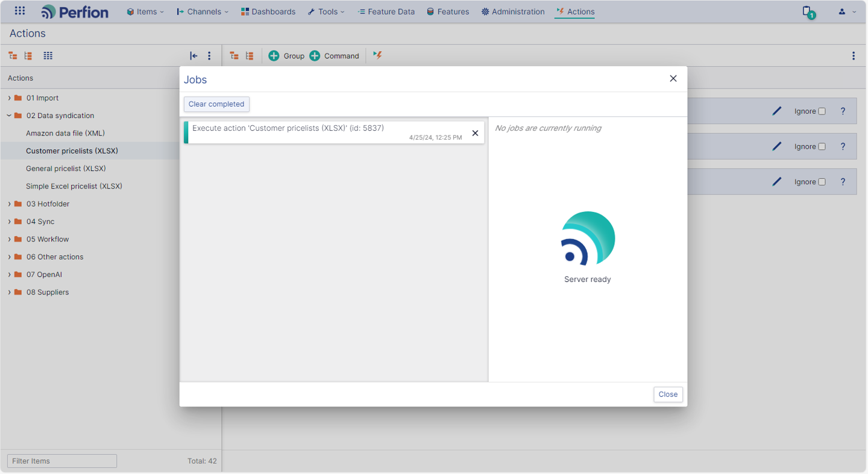This screenshot has height=474, width=868.
Task: Expand the 01 Import folder
Action: point(9,98)
